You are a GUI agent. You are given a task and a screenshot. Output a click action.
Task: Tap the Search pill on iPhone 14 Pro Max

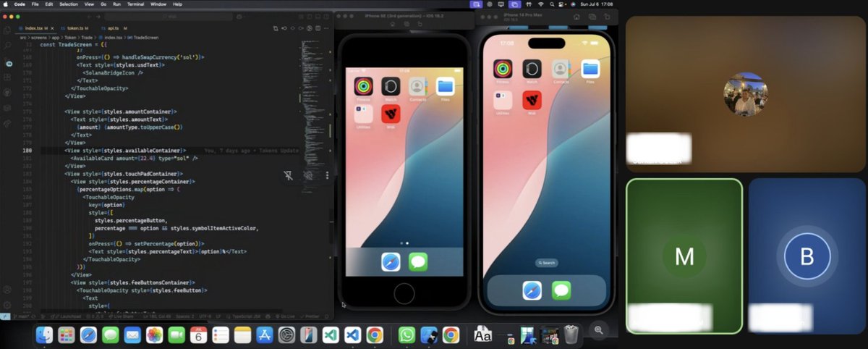pyautogui.click(x=547, y=263)
